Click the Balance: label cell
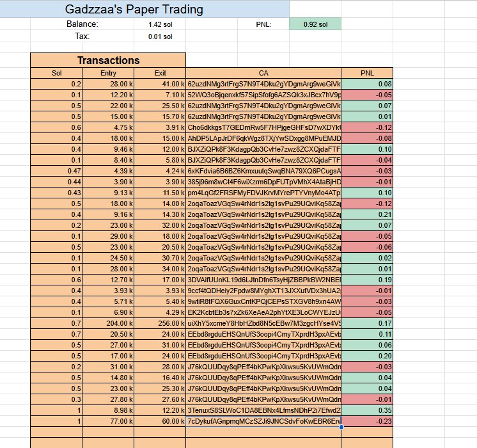The image size is (477, 448). pyautogui.click(x=82, y=24)
